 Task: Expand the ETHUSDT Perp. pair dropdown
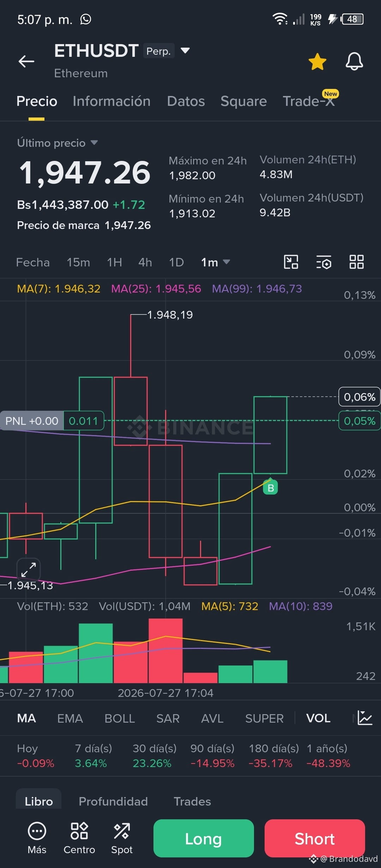[x=185, y=50]
